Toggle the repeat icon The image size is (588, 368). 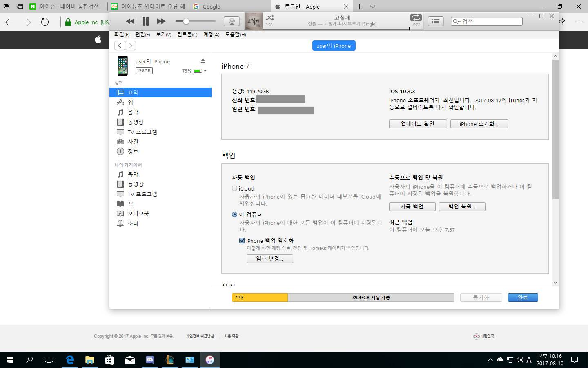point(416,18)
